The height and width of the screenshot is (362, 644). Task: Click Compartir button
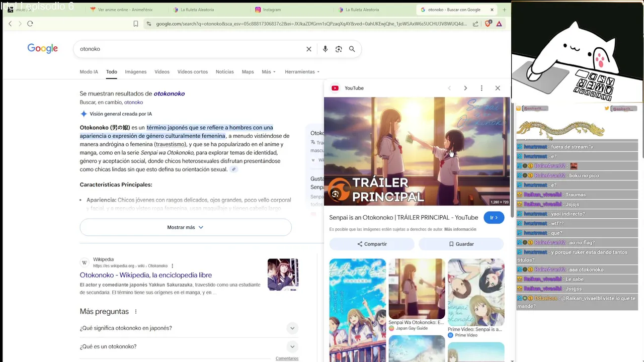(x=372, y=244)
